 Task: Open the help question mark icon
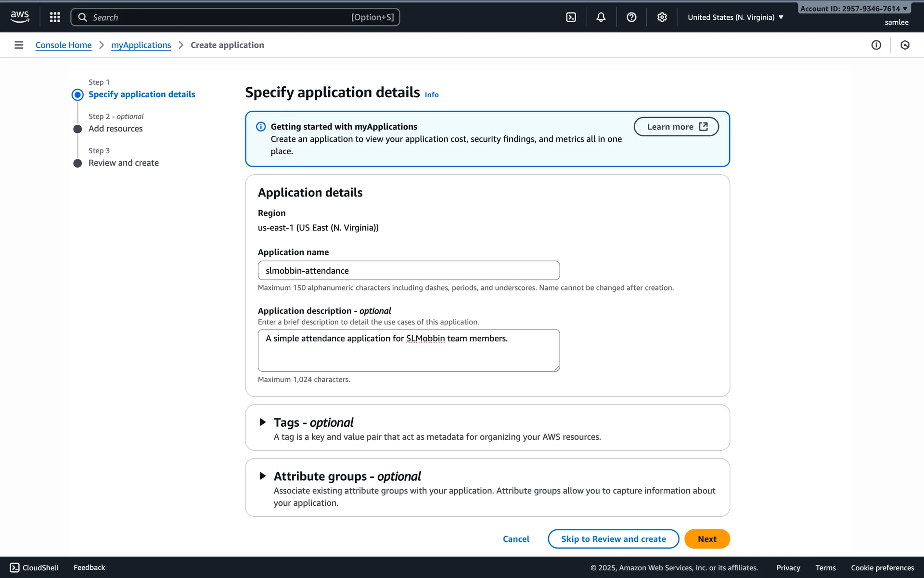(631, 17)
